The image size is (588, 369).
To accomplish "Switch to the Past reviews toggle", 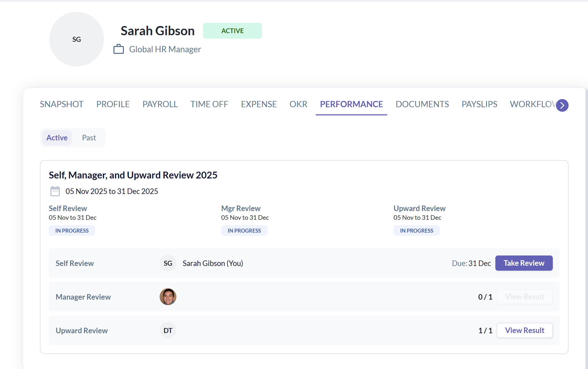I will click(x=89, y=138).
